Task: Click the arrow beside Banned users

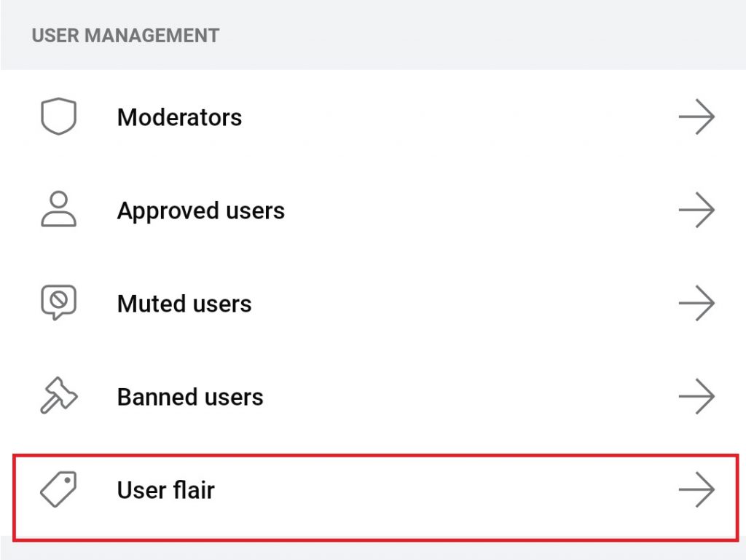Action: tap(696, 396)
